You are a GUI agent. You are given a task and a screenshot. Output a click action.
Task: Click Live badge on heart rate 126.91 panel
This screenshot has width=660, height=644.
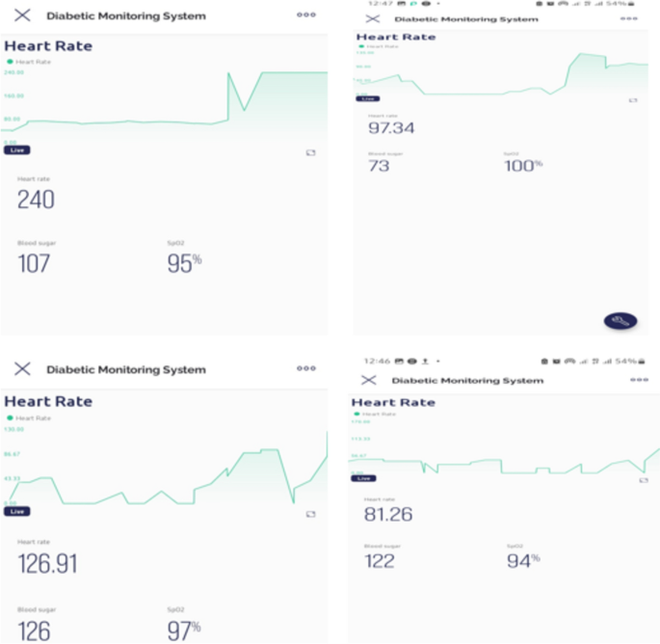click(x=16, y=511)
